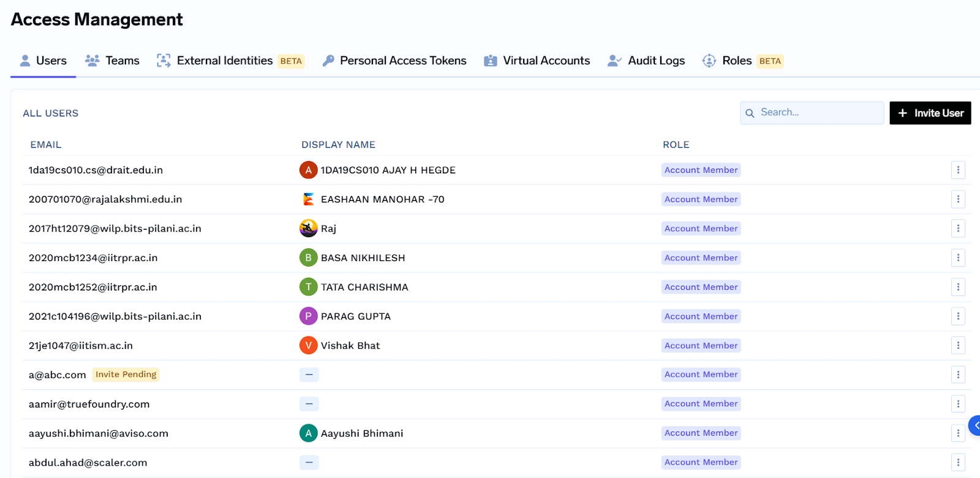
Task: Click EASHAAN MANOHAR's avatar icon
Action: [x=308, y=199]
